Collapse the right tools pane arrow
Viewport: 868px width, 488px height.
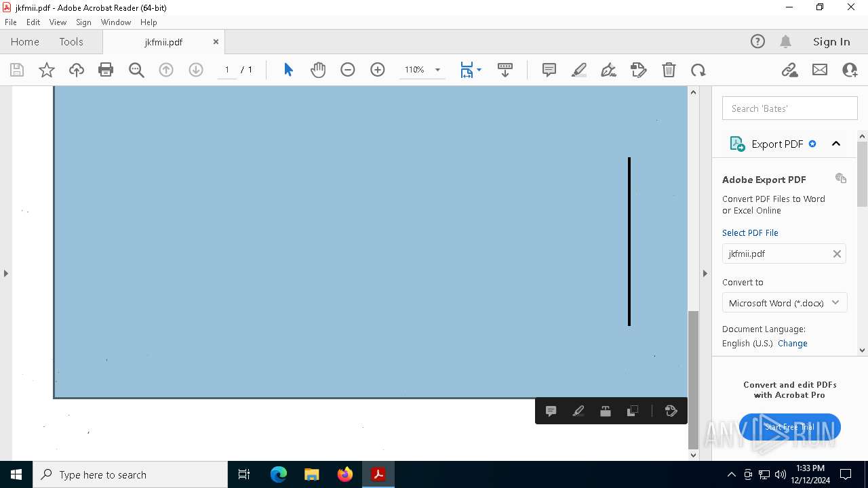point(705,273)
